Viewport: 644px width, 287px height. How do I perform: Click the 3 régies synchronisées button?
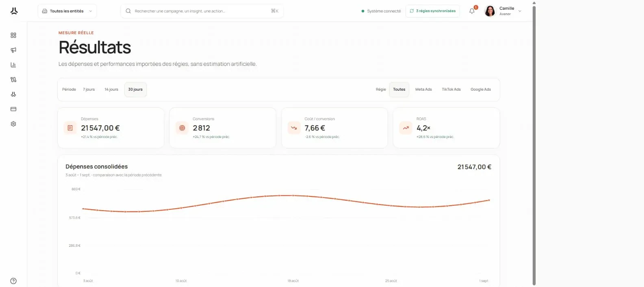pyautogui.click(x=433, y=11)
